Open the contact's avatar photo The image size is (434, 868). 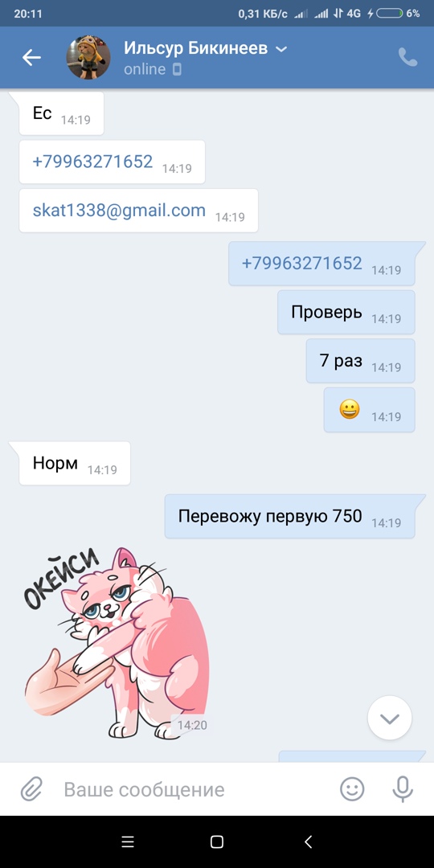coord(88,58)
